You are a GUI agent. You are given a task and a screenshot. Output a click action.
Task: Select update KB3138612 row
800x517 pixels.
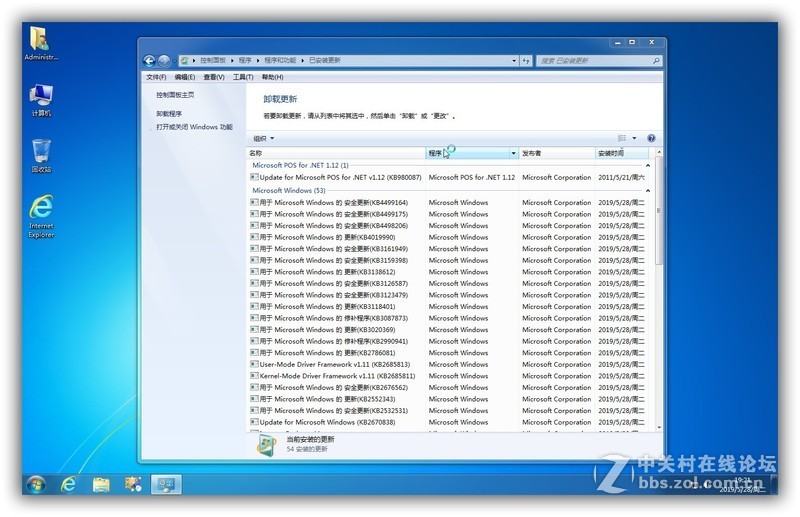click(x=447, y=272)
